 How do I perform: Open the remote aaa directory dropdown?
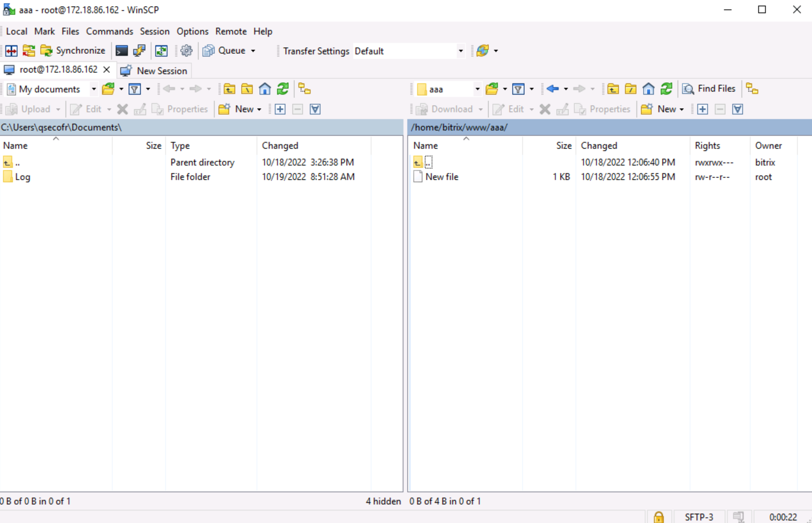[x=477, y=89]
